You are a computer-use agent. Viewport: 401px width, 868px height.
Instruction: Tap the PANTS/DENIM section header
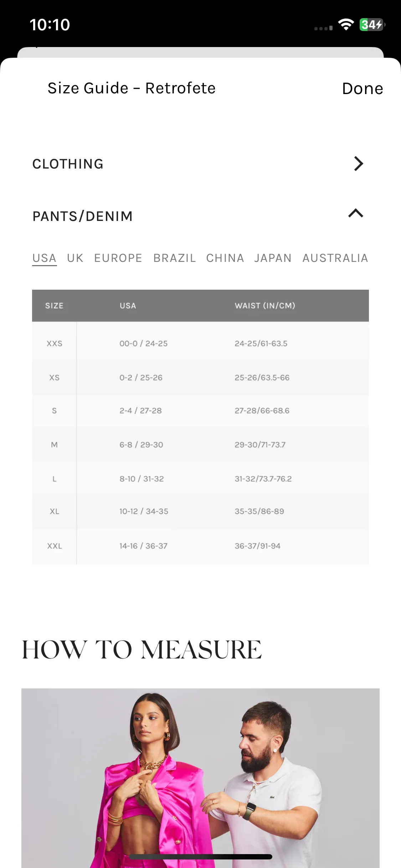(199, 216)
